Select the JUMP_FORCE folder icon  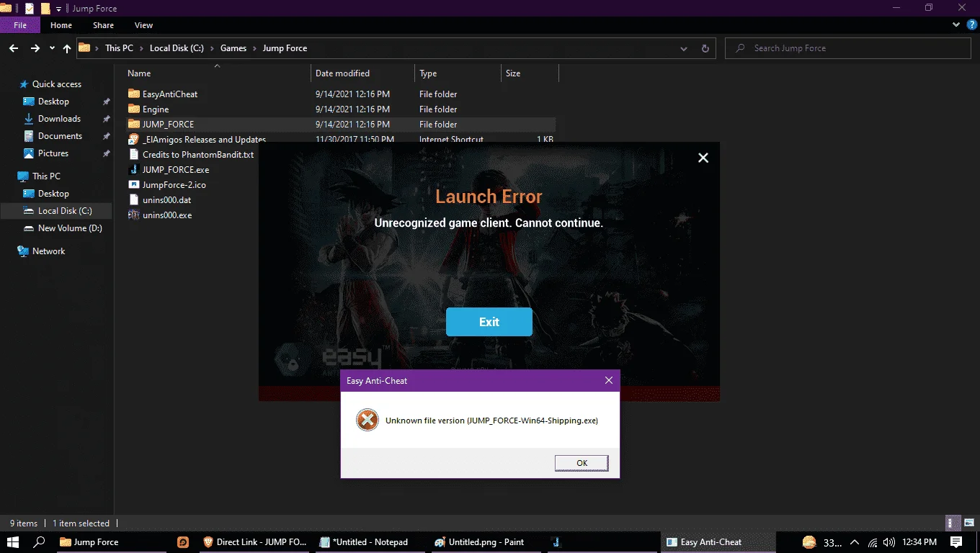pyautogui.click(x=133, y=125)
